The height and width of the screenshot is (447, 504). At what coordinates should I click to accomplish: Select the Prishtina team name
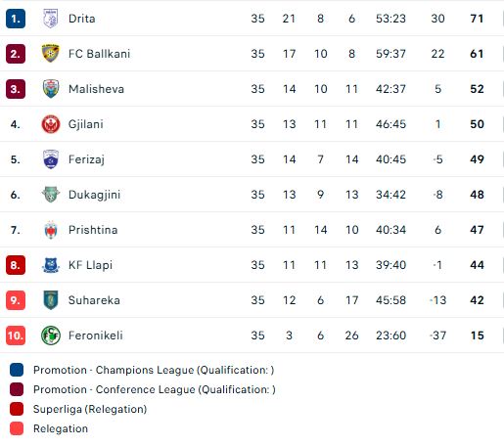coord(93,230)
